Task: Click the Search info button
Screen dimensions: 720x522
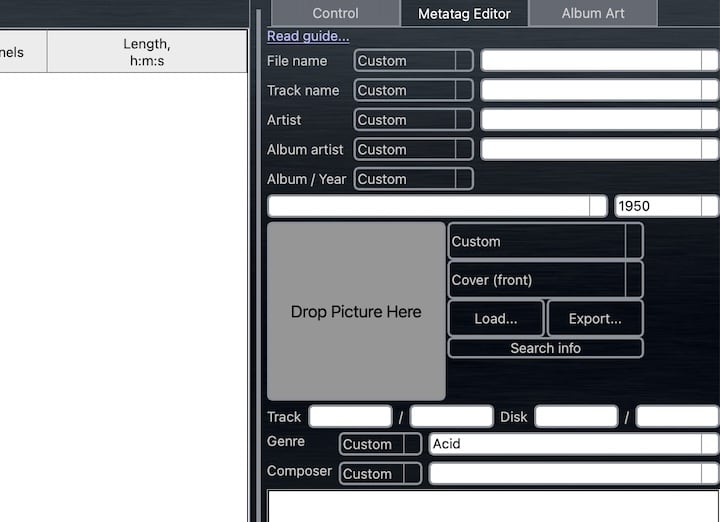Action: 546,348
